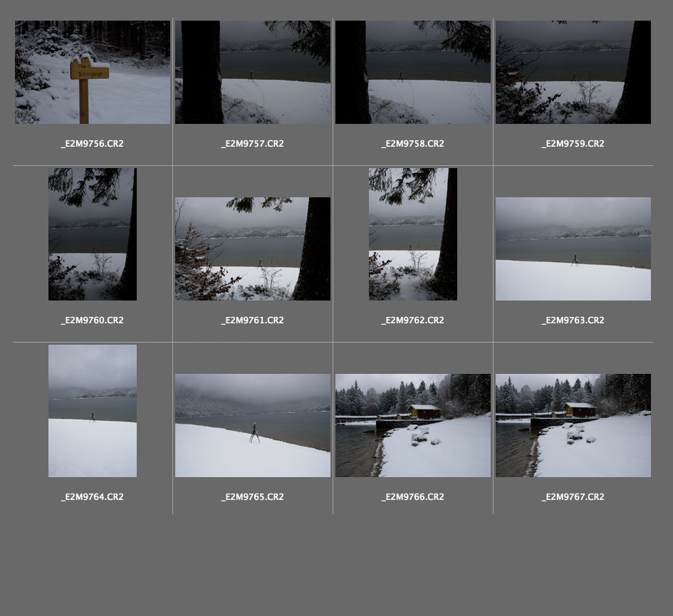
Task: Open the _E2M9758.CR2 photo thumbnail
Action: tap(413, 72)
